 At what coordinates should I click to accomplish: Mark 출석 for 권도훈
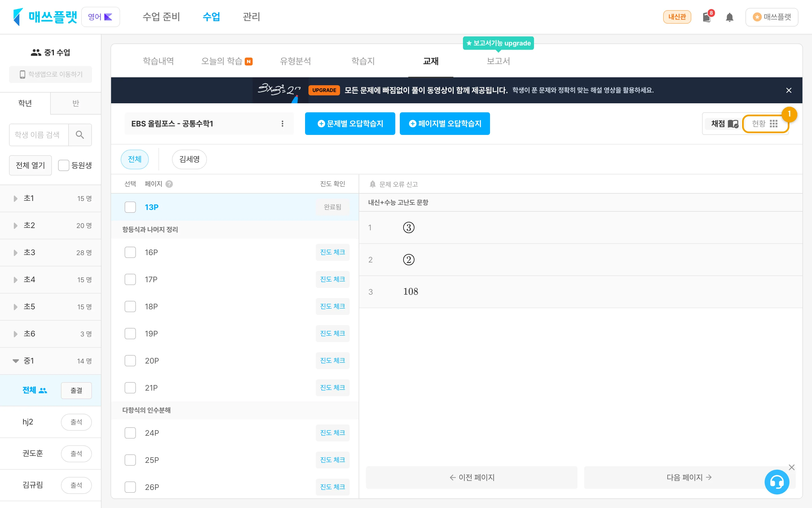click(x=76, y=454)
